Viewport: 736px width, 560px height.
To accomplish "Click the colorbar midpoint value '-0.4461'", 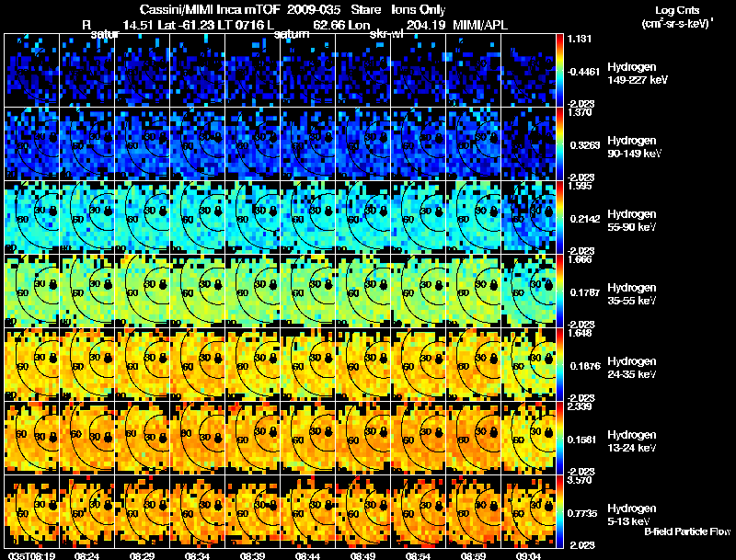I will (x=583, y=72).
